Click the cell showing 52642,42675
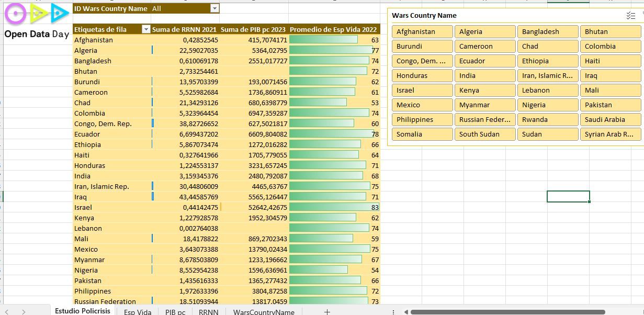644x315 pixels. point(254,207)
